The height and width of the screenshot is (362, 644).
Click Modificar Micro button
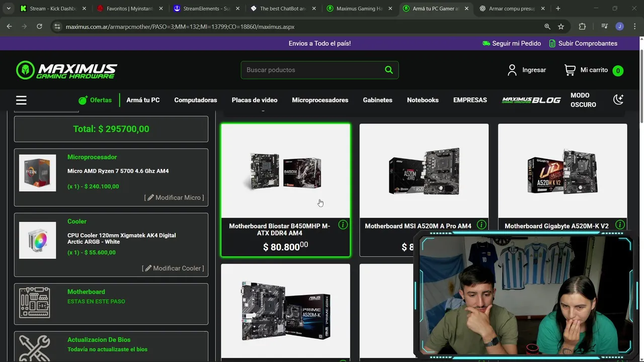tap(174, 198)
